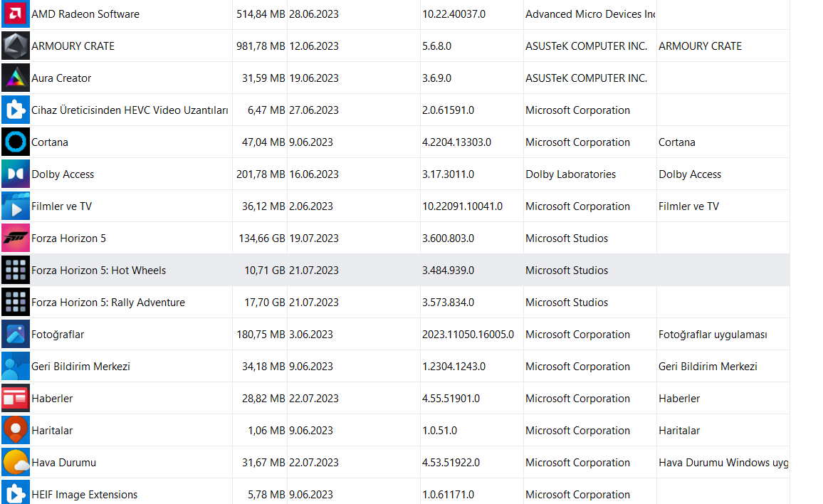
Task: Click the Fotoğraflar uygulaması description text
Action: 713,335
